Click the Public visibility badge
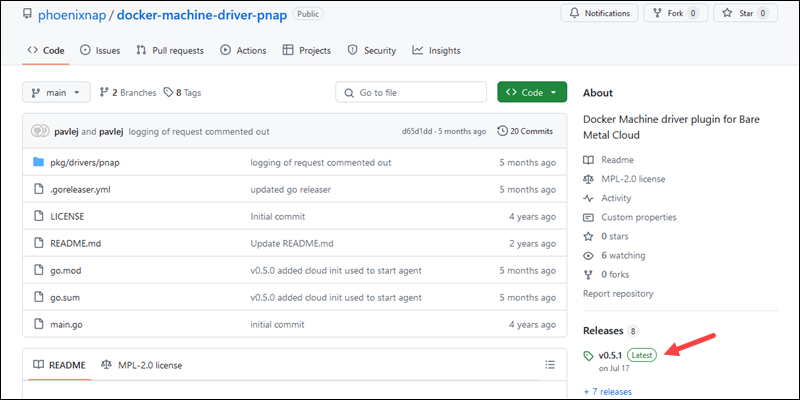This screenshot has width=800, height=400. tap(308, 14)
